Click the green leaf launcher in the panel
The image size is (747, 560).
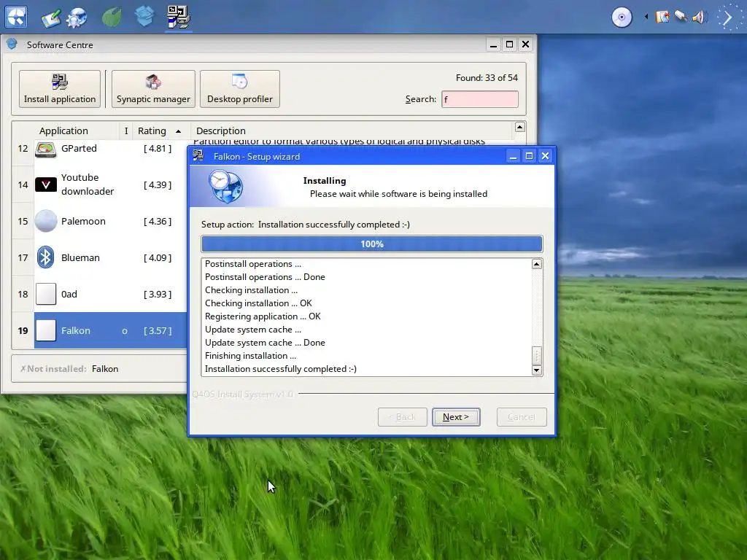(x=112, y=17)
